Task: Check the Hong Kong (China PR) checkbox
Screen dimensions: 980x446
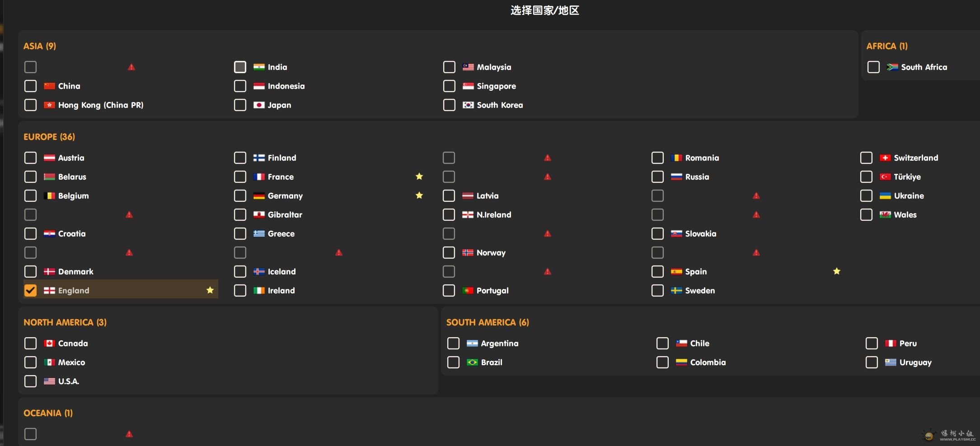Action: coord(30,105)
